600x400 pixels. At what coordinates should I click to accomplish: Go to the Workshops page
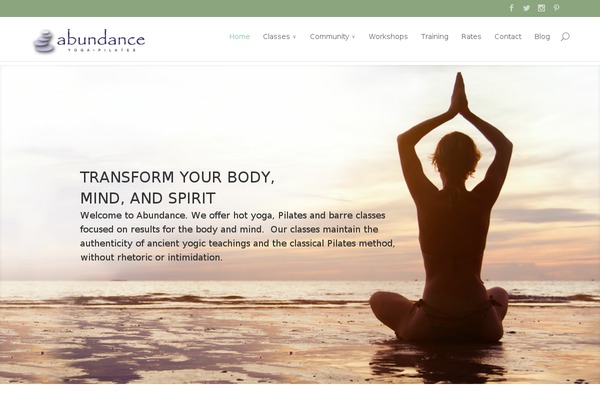[x=388, y=37]
